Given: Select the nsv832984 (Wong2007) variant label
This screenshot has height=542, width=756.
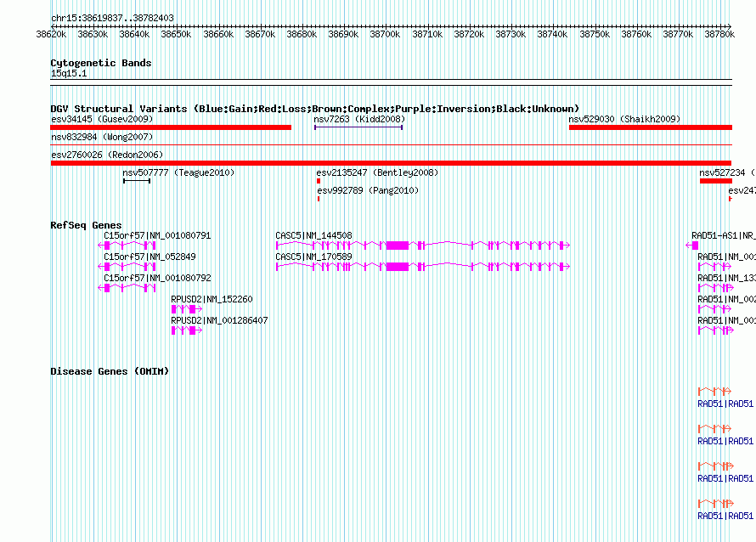Looking at the screenshot, I should pos(102,137).
